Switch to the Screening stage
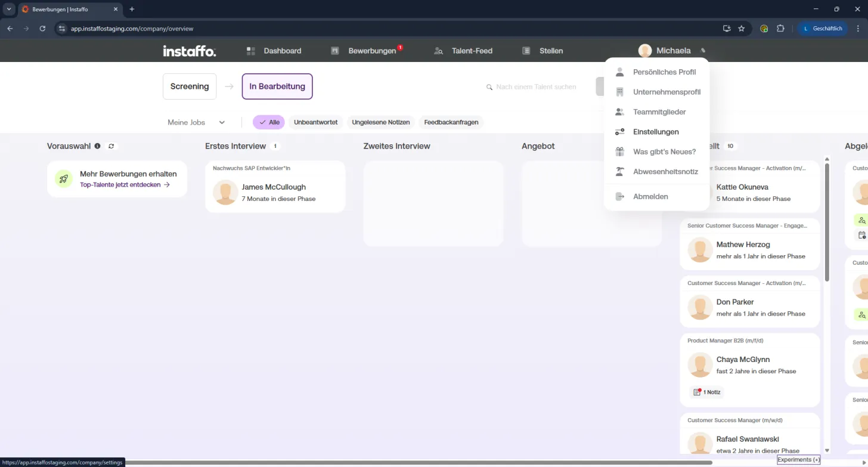The width and height of the screenshot is (868, 467). pyautogui.click(x=190, y=86)
